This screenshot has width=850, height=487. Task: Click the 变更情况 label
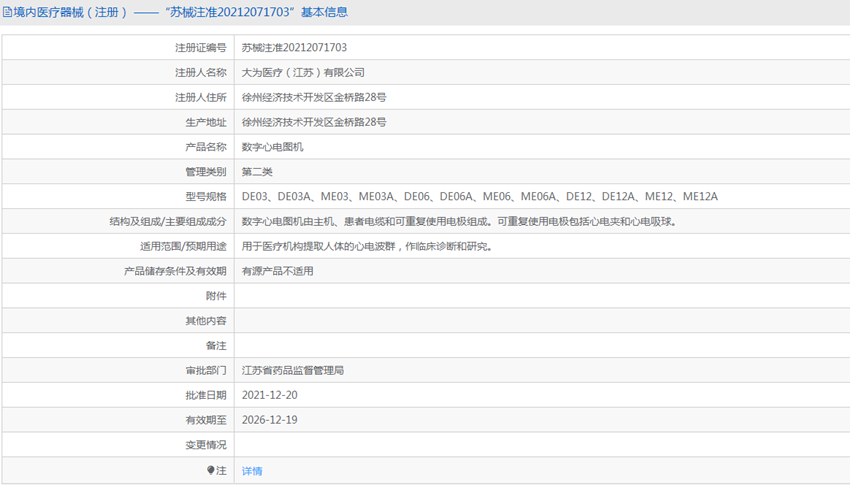click(x=206, y=445)
